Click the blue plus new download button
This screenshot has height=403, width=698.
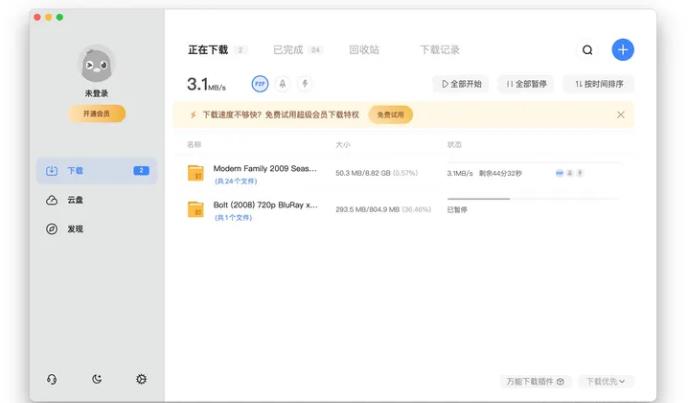(622, 50)
